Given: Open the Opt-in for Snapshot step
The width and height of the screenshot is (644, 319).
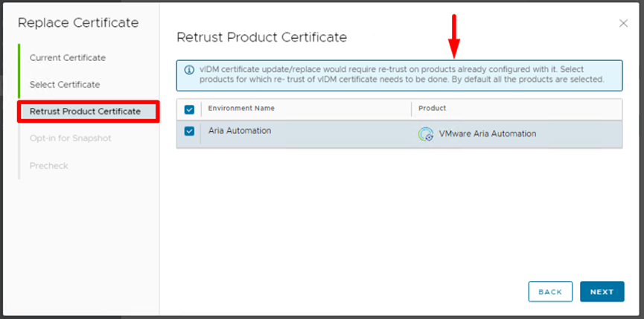Looking at the screenshot, I should (x=70, y=138).
